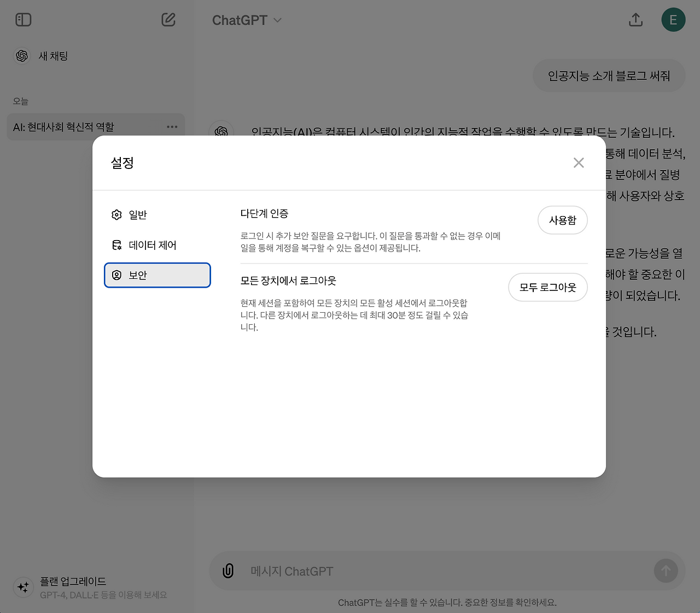This screenshot has width=700, height=613.
Task: Click the database icon next to 데이터 제어
Action: [116, 245]
